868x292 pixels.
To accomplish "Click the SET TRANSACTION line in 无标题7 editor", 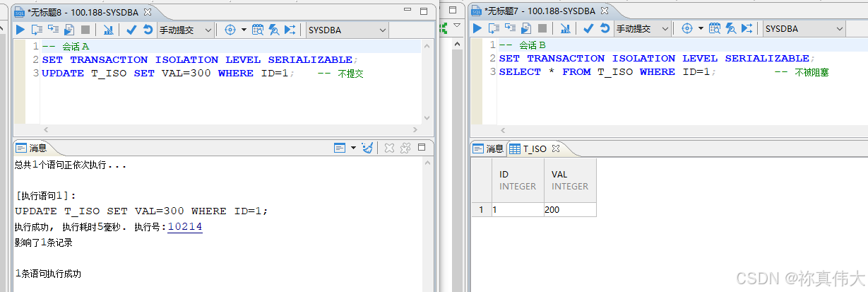I will [657, 58].
